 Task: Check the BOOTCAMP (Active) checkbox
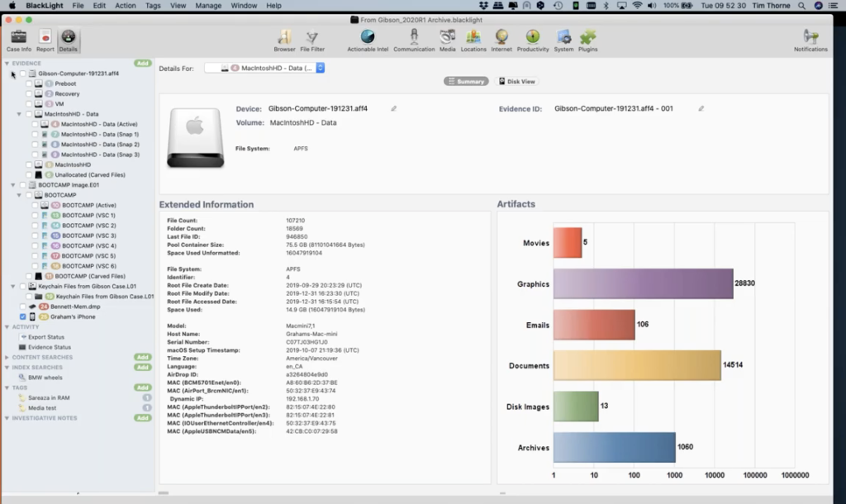point(35,205)
